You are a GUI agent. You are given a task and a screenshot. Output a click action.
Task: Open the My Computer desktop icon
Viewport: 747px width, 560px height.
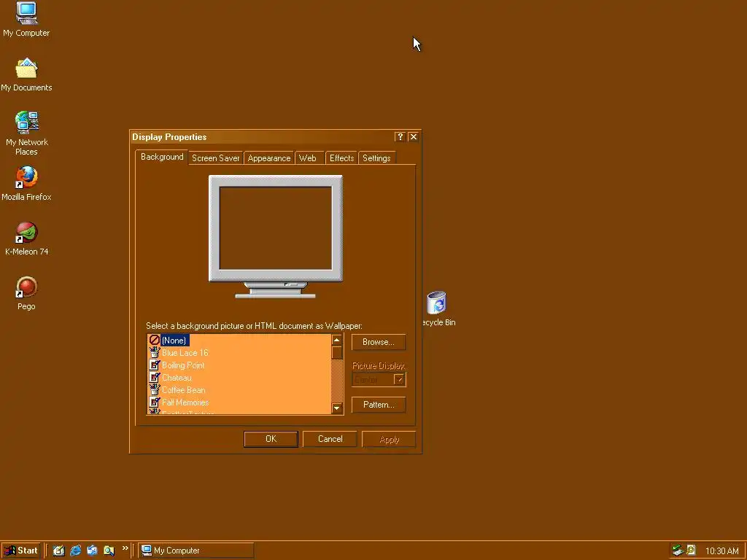(x=26, y=19)
